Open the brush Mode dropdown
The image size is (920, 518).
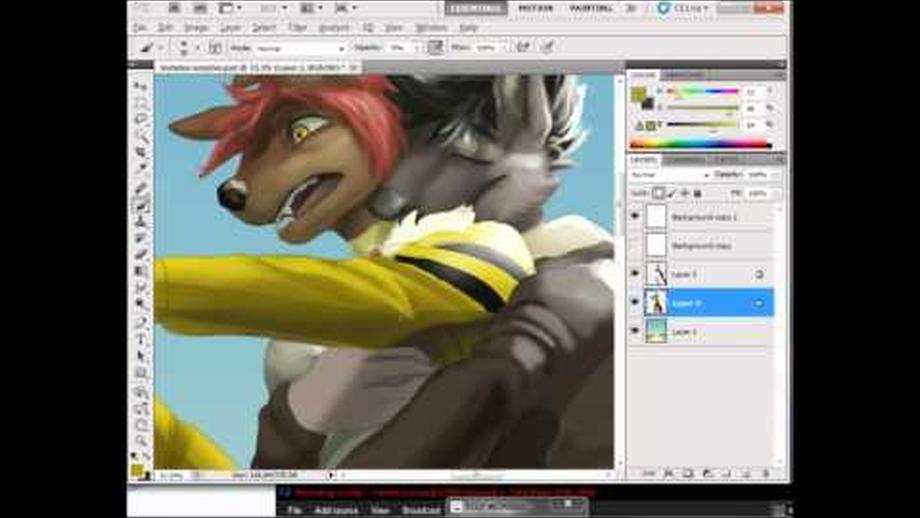click(x=301, y=47)
